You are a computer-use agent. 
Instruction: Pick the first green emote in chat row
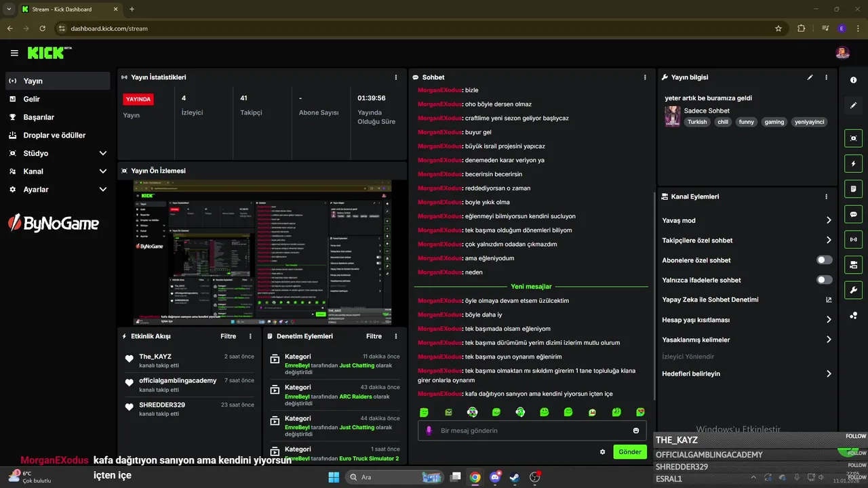pos(425,412)
